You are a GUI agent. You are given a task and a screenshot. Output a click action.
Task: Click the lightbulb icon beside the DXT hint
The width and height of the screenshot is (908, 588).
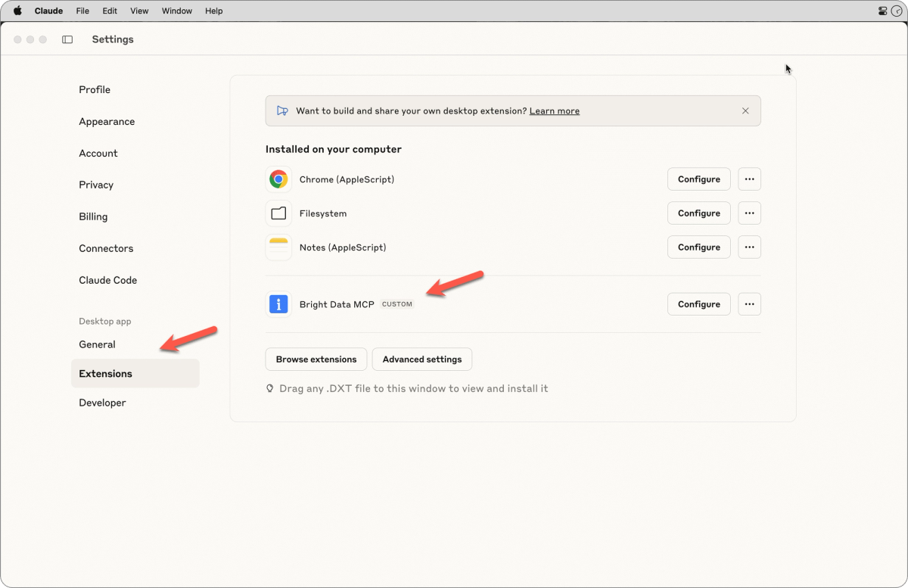(x=269, y=388)
